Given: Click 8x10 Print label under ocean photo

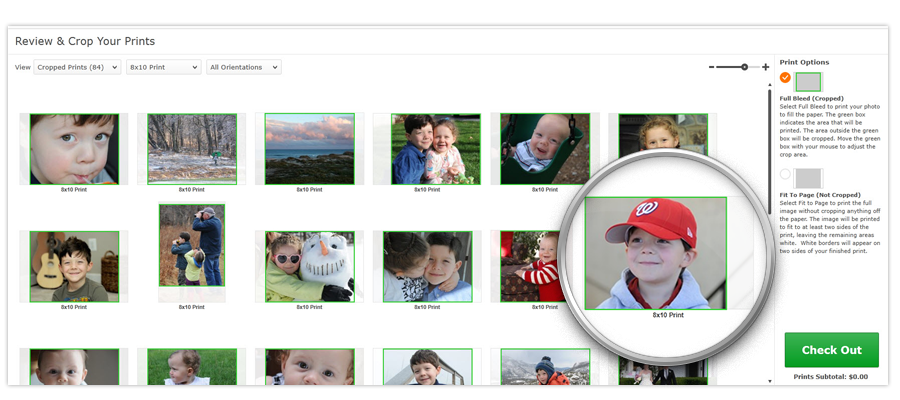Looking at the screenshot, I should (x=309, y=189).
